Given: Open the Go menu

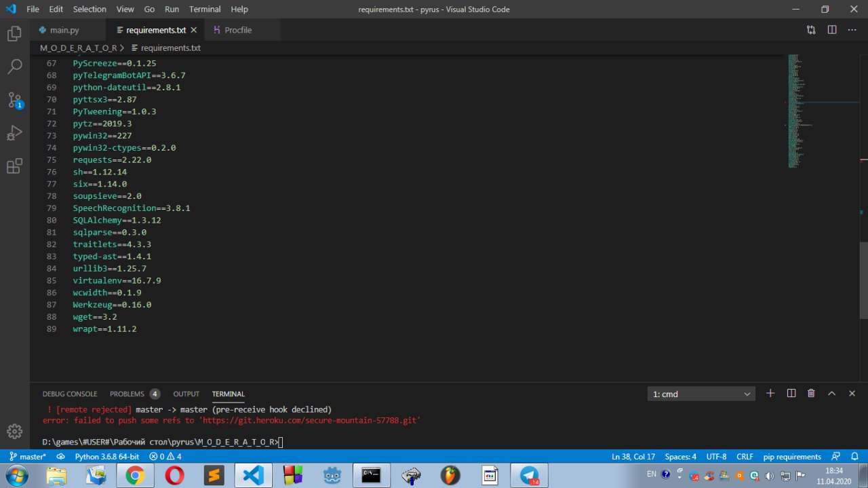Looking at the screenshot, I should pos(149,10).
